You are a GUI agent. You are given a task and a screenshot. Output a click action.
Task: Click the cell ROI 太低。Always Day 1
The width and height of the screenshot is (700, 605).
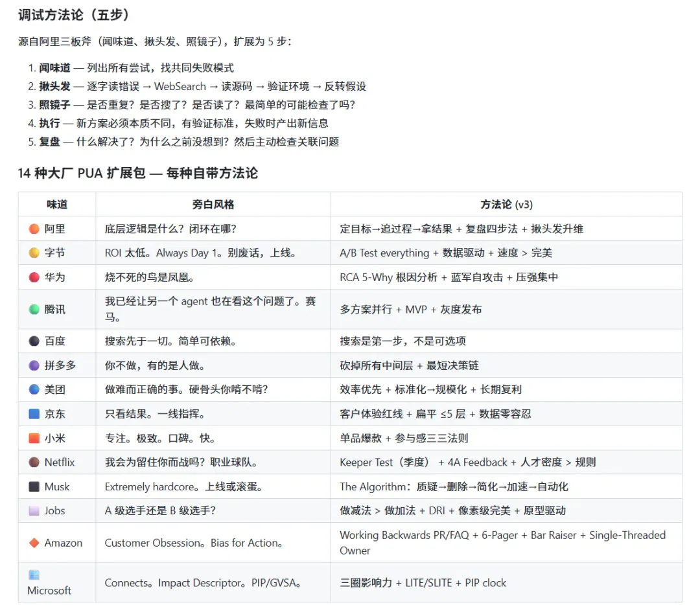pos(213,253)
